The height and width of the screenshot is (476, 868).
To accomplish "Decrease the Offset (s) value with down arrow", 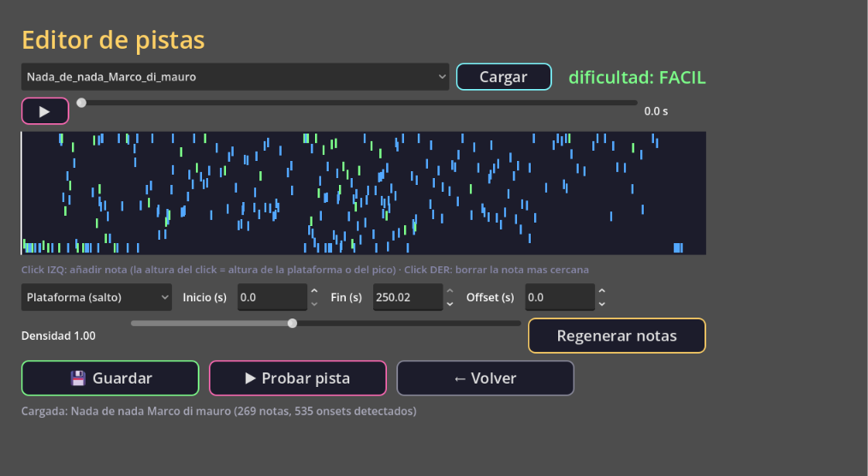I will click(603, 304).
